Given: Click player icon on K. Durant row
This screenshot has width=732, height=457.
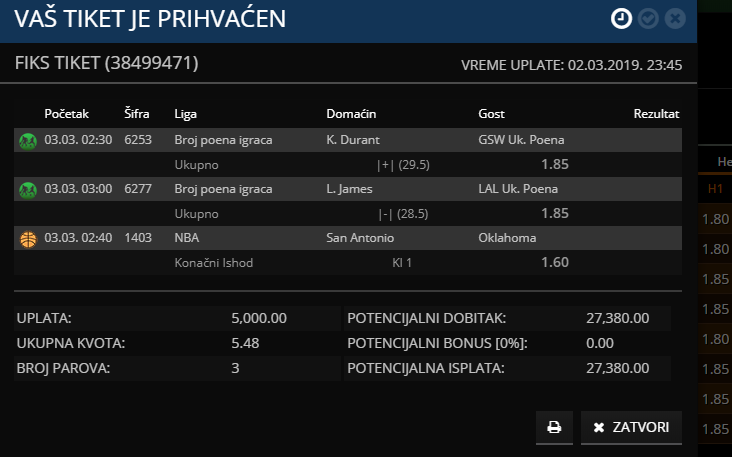Looking at the screenshot, I should point(28,141).
